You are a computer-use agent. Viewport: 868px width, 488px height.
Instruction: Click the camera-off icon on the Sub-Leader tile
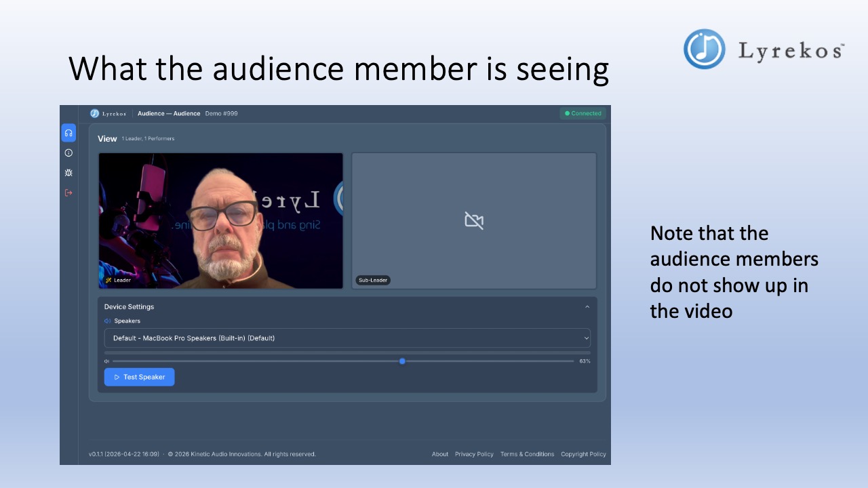point(474,220)
